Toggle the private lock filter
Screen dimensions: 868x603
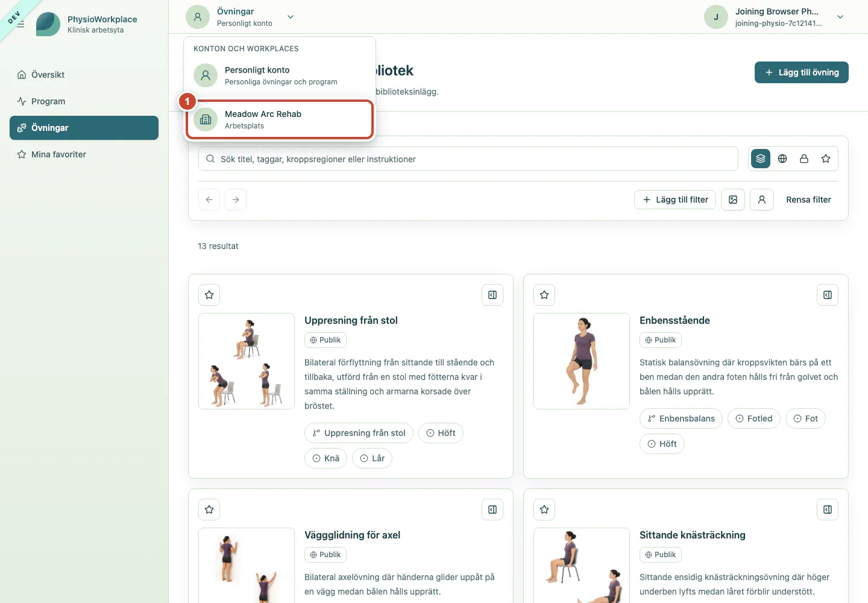(804, 159)
